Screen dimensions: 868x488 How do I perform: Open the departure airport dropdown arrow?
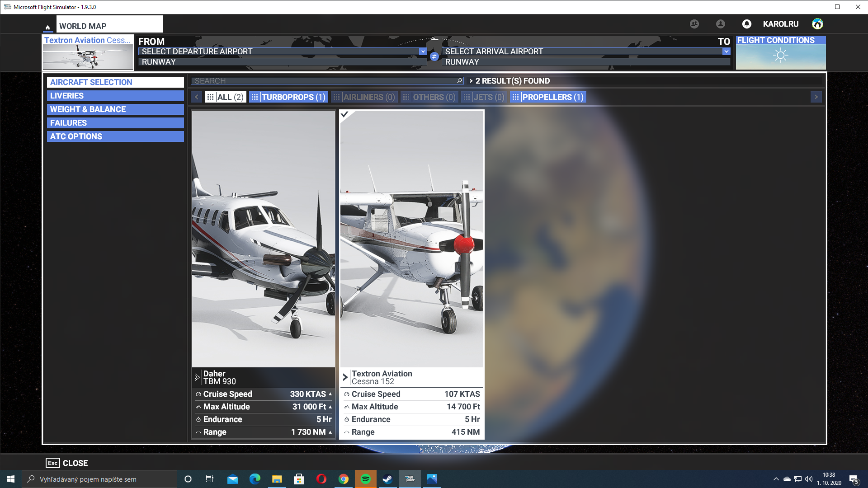pos(423,52)
